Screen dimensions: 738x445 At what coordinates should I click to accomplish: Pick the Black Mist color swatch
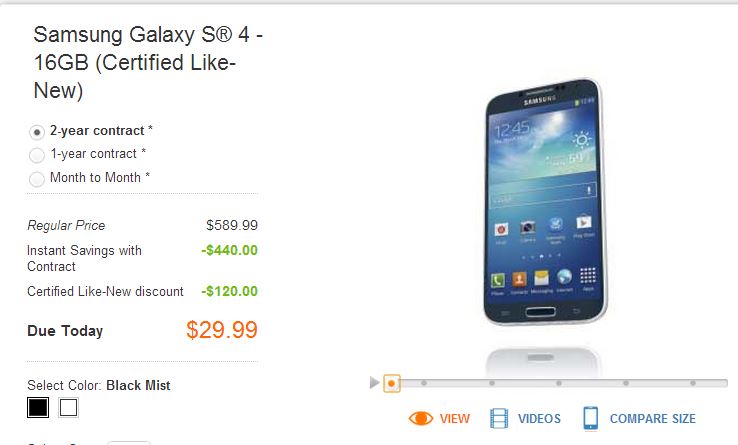pyautogui.click(x=38, y=407)
